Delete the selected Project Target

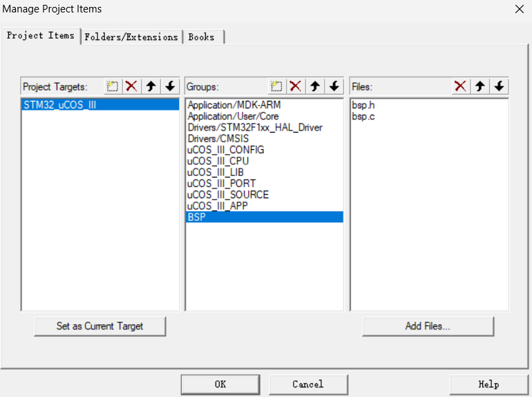tap(131, 86)
